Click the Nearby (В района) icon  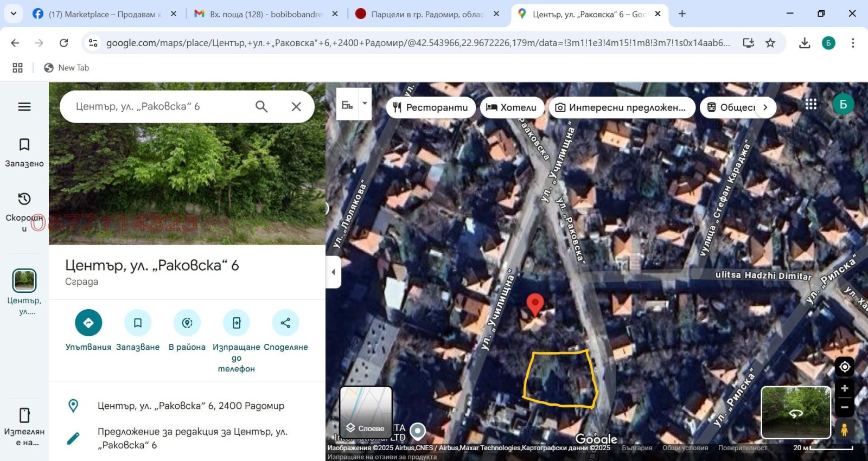click(x=187, y=323)
